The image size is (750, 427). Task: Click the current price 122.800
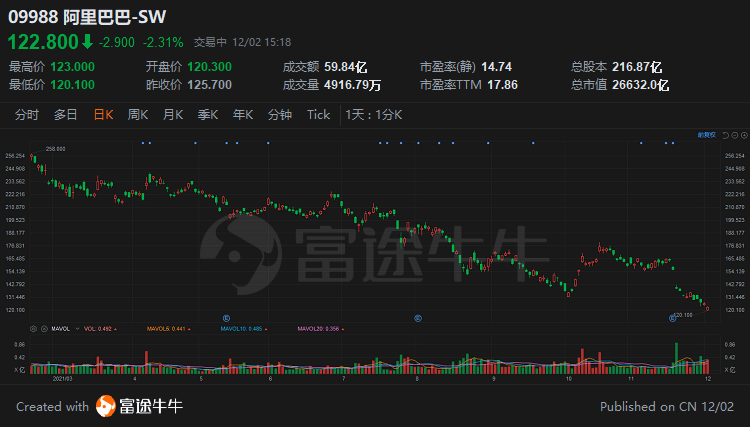(x=43, y=42)
